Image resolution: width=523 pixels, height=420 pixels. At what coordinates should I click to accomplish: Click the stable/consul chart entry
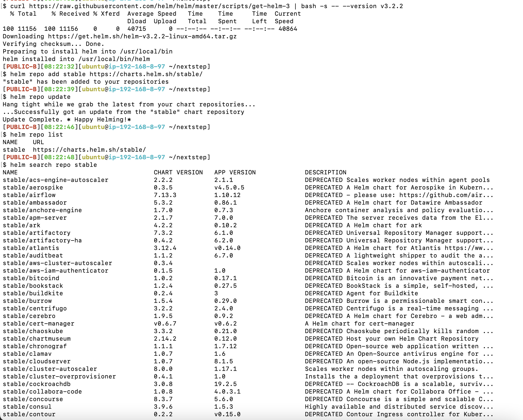27,407
